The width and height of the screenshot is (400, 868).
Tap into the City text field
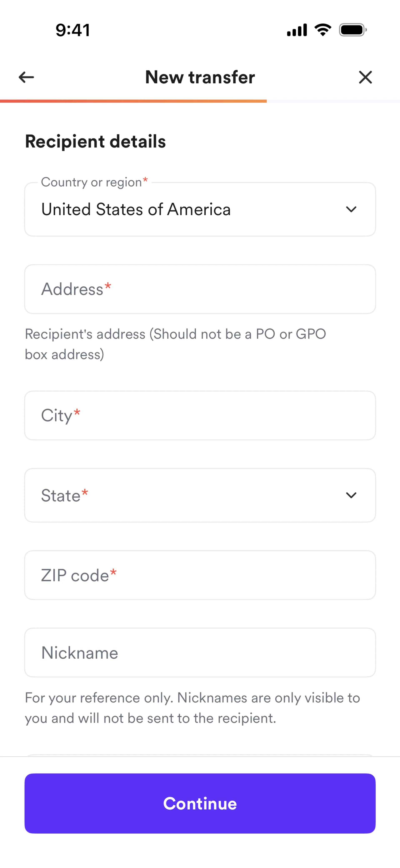pyautogui.click(x=200, y=415)
